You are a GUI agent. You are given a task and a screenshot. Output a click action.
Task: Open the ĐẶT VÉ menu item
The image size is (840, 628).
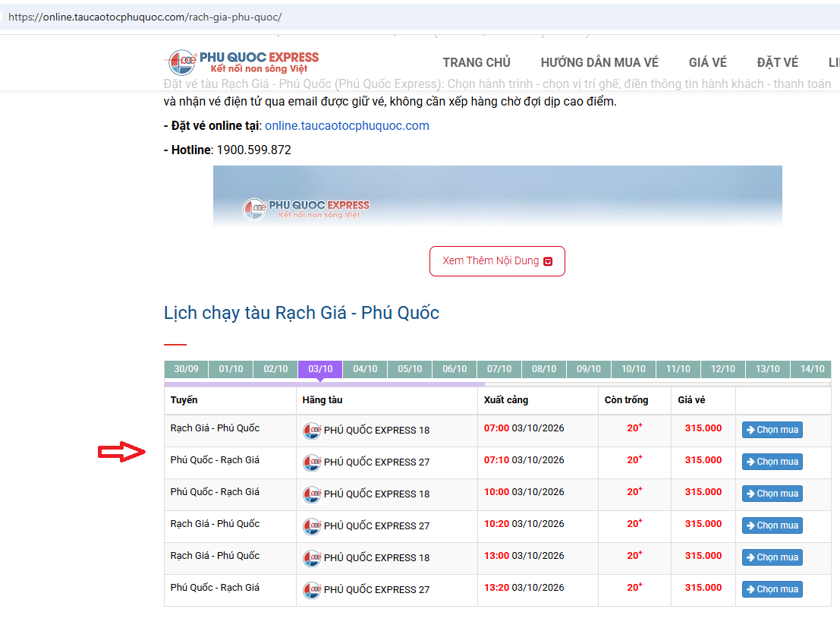(x=777, y=63)
